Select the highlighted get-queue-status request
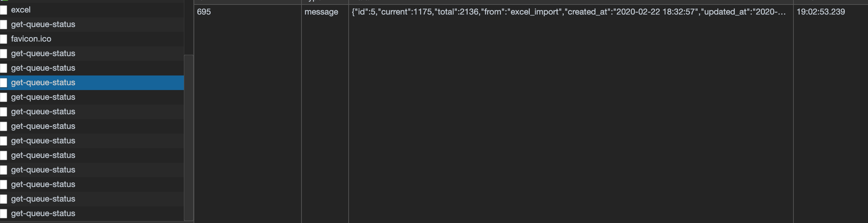This screenshot has width=868, height=223. [x=43, y=83]
